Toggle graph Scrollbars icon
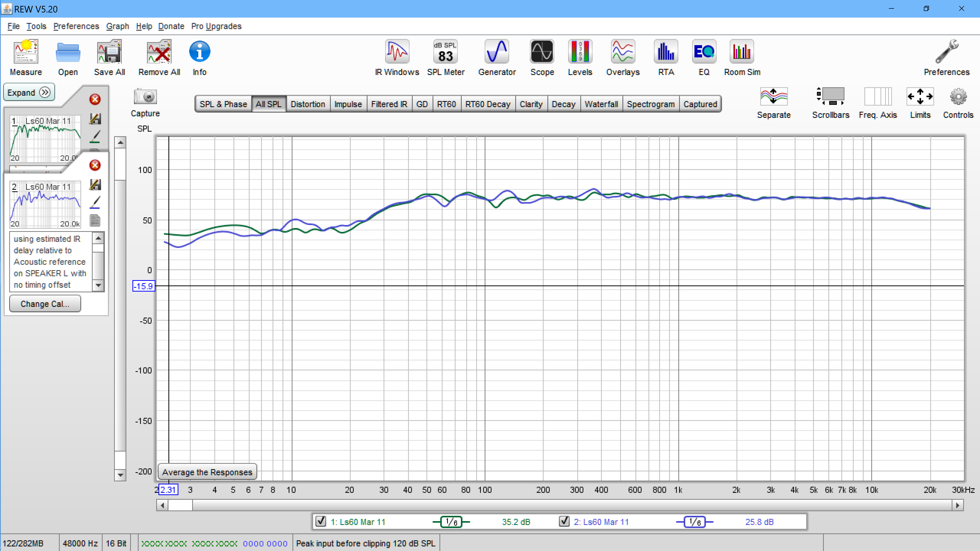Screen dimensions: 980x551 coord(830,97)
